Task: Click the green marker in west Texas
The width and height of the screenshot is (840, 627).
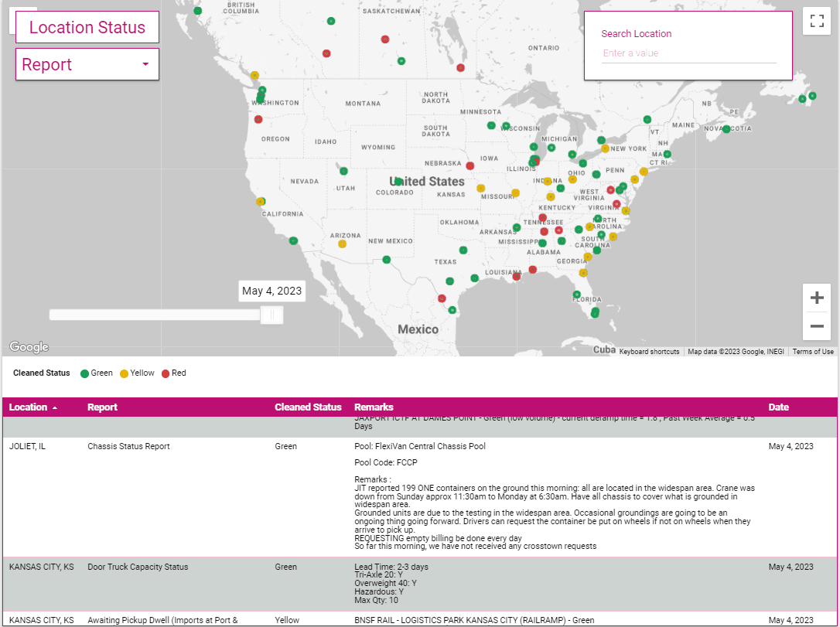Action: pos(386,260)
